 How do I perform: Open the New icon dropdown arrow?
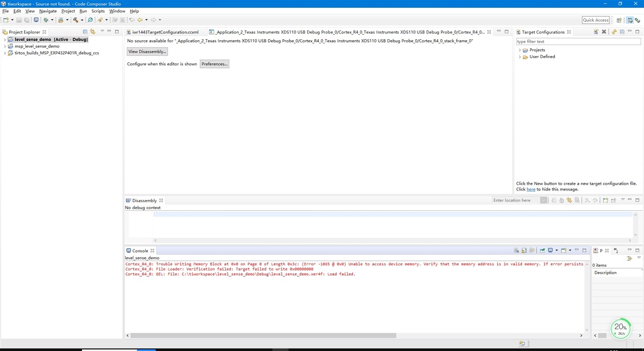12,20
